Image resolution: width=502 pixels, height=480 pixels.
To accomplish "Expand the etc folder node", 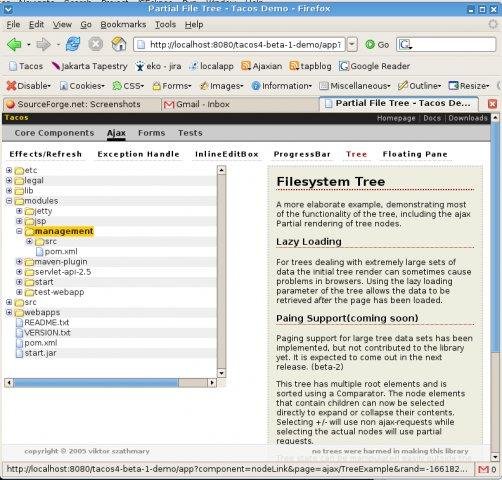I will pyautogui.click(x=9, y=170).
